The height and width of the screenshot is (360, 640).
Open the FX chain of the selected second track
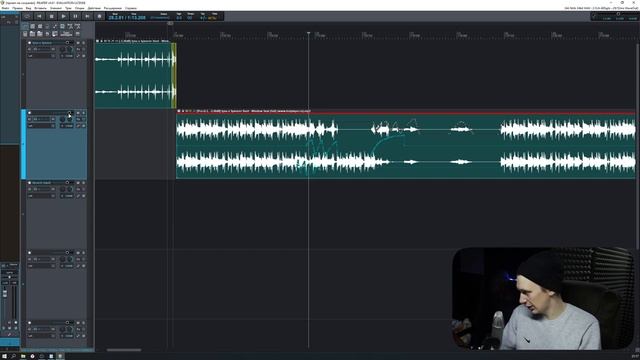(x=78, y=119)
